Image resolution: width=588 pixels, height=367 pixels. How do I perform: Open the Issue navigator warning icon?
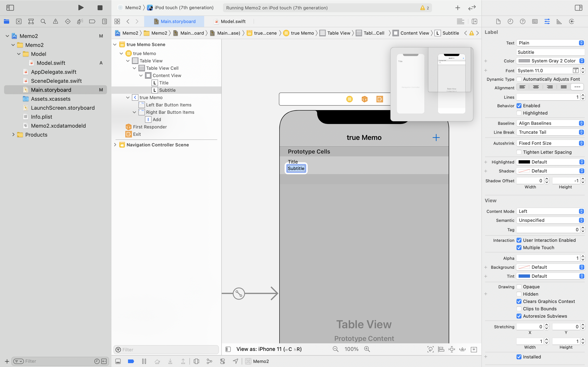(x=55, y=22)
